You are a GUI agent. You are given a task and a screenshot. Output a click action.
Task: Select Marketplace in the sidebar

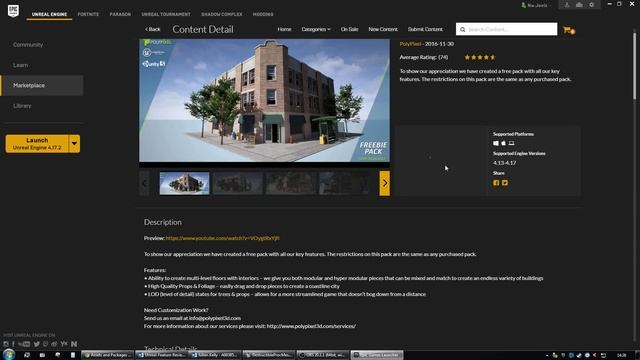[x=42, y=85]
